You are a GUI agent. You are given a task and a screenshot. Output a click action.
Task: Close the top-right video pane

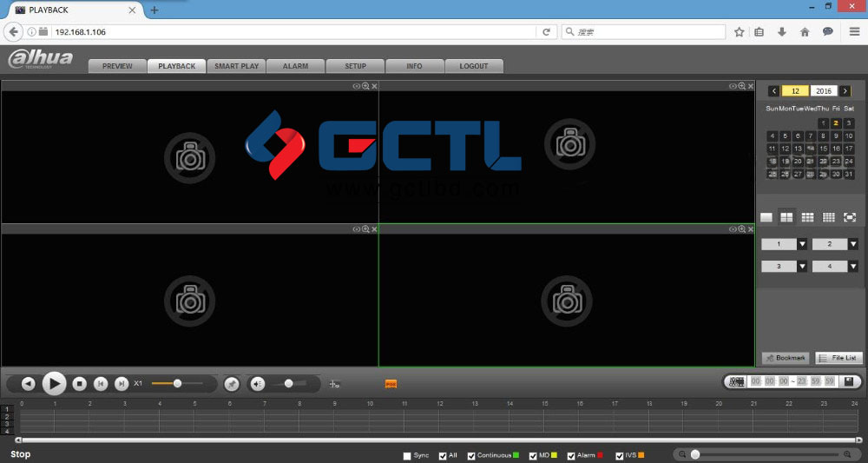click(751, 86)
